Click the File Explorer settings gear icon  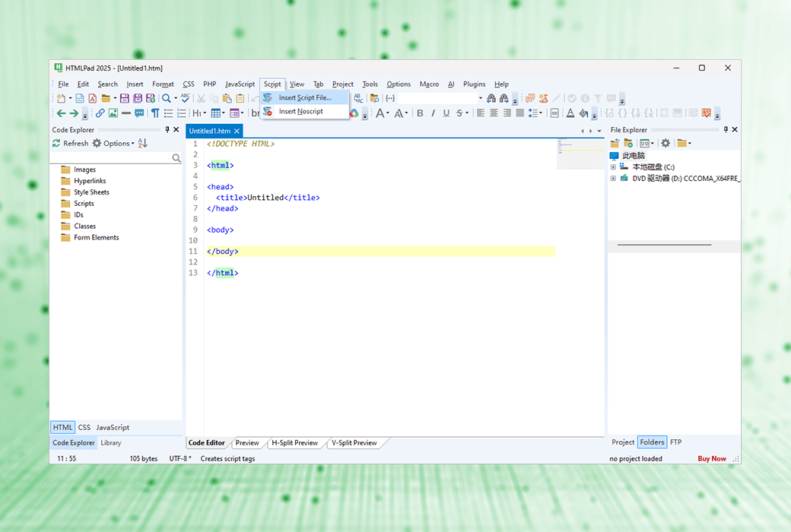point(666,143)
